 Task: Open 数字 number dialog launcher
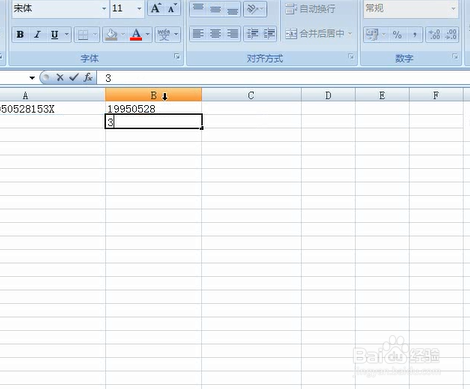tap(455, 56)
